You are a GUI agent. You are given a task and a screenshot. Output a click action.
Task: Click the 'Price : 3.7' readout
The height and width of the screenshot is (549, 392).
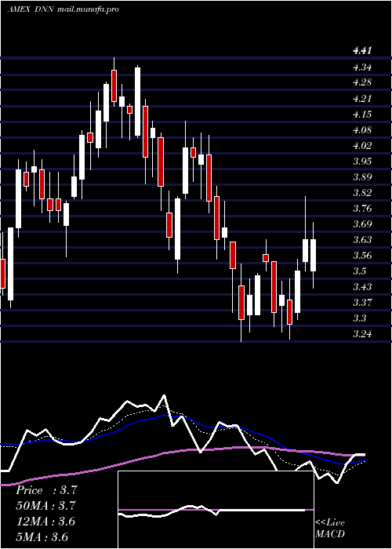click(45, 490)
